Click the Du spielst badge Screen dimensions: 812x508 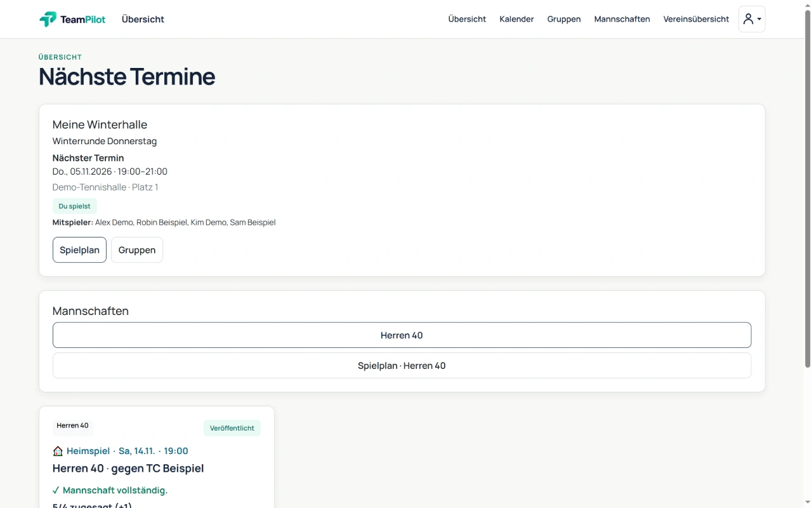click(x=74, y=206)
